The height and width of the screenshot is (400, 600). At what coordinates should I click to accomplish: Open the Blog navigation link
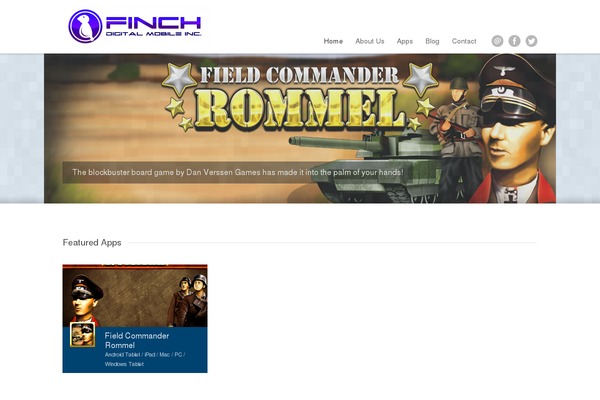tap(432, 41)
